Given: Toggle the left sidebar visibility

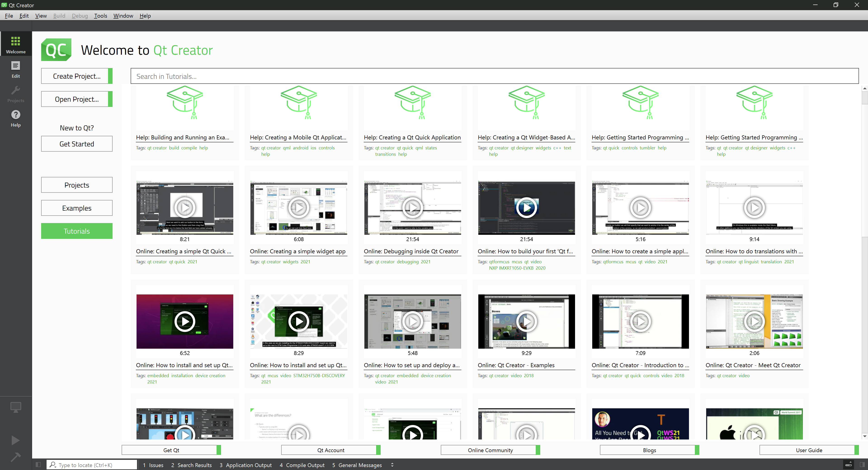Looking at the screenshot, I should click(38, 465).
